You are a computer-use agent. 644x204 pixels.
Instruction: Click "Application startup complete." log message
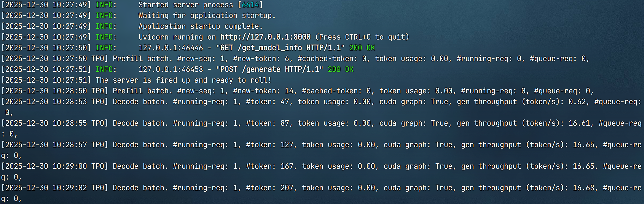[201, 26]
